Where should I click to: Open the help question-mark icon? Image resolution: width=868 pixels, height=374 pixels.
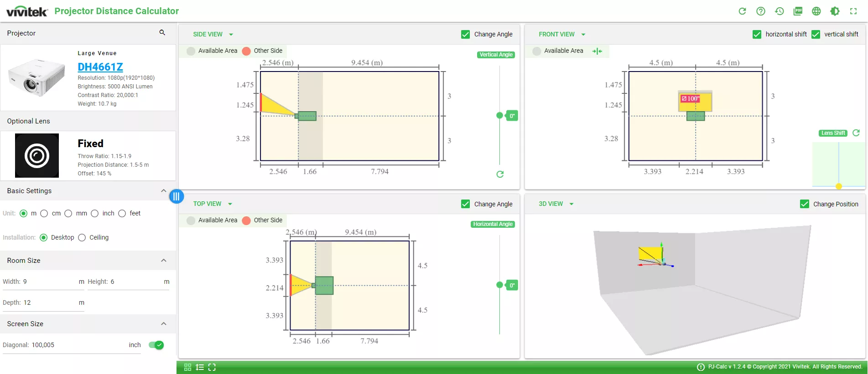pos(761,11)
